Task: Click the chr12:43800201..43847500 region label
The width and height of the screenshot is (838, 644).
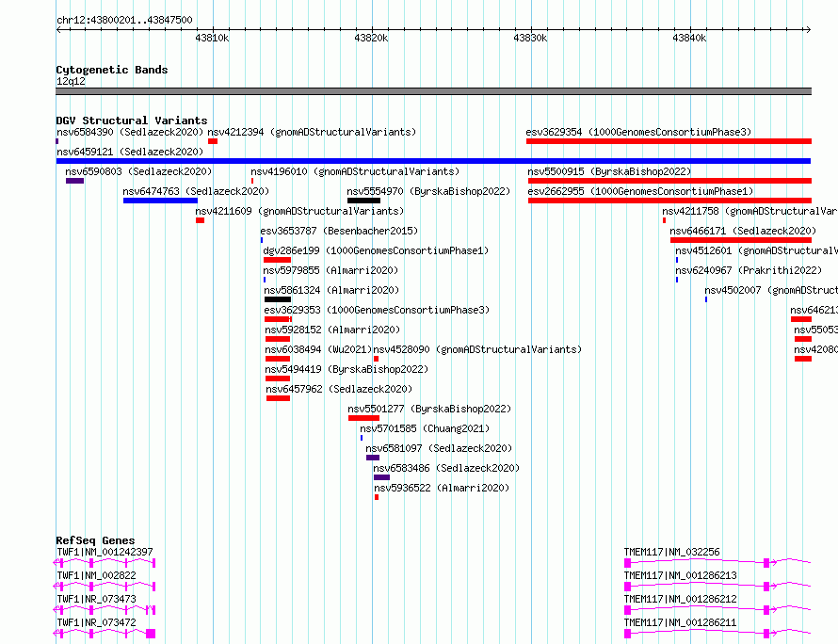Action: pyautogui.click(x=124, y=20)
